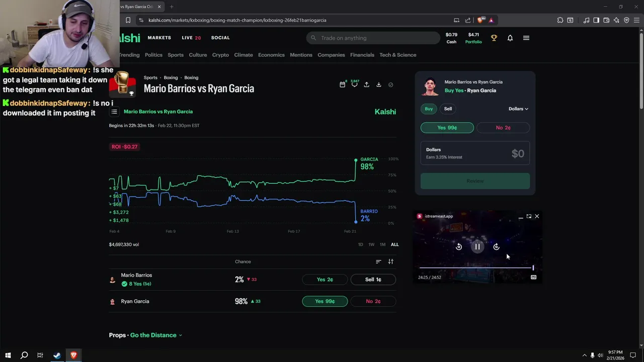This screenshot has height=362, width=644.
Task: Select 1W chart range
Action: click(371, 244)
